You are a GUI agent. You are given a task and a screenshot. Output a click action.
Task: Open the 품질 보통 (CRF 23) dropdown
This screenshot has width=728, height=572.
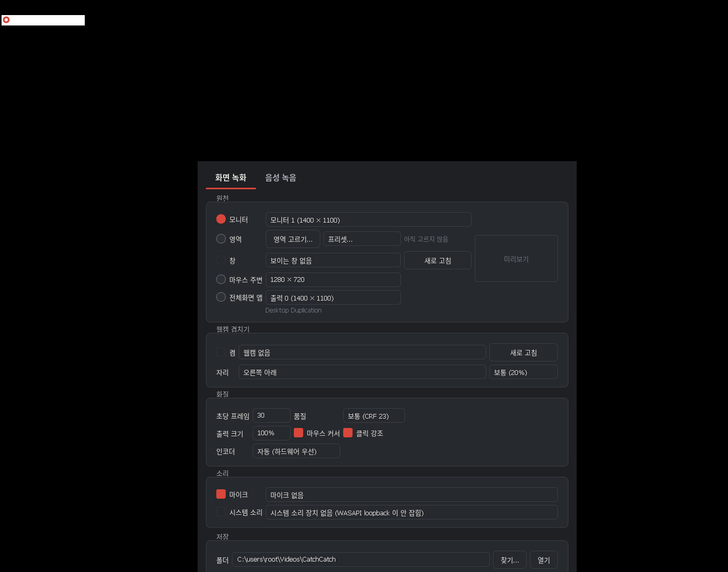click(x=374, y=415)
